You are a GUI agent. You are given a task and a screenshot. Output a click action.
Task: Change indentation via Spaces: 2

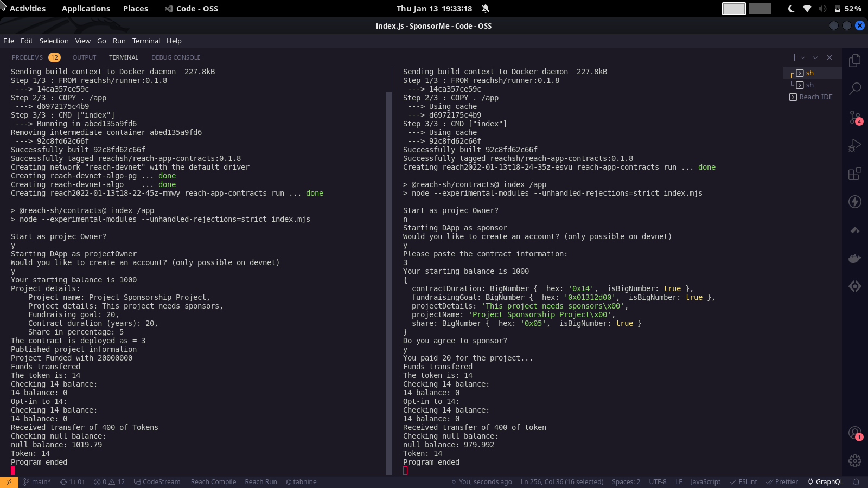coord(626,482)
